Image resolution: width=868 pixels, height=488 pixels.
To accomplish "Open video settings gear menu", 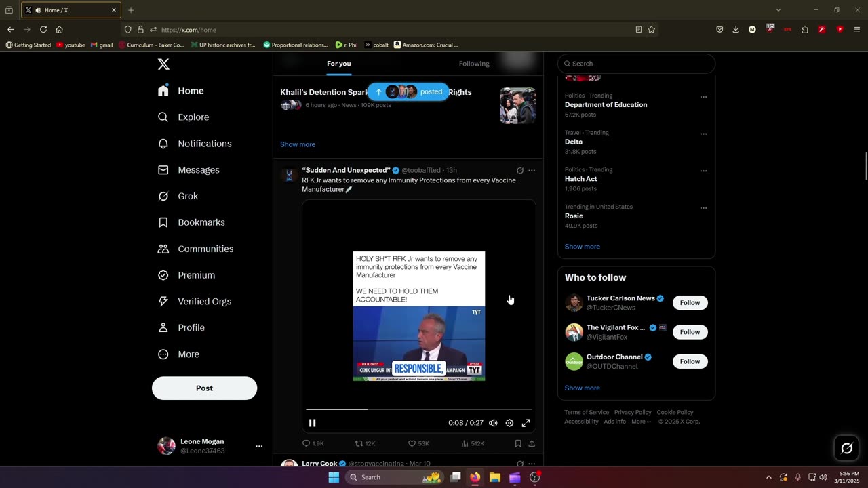I will pyautogui.click(x=509, y=423).
